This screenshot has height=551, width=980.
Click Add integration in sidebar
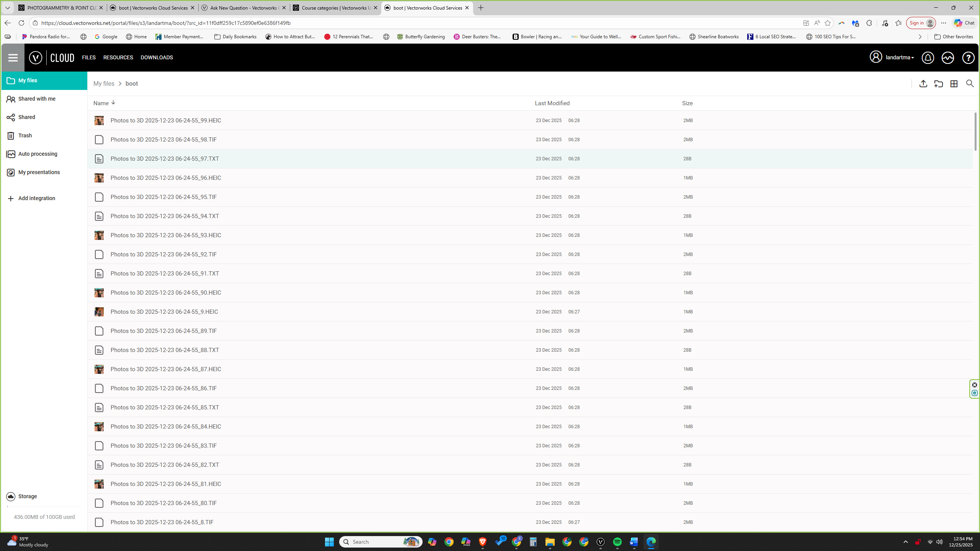point(36,198)
